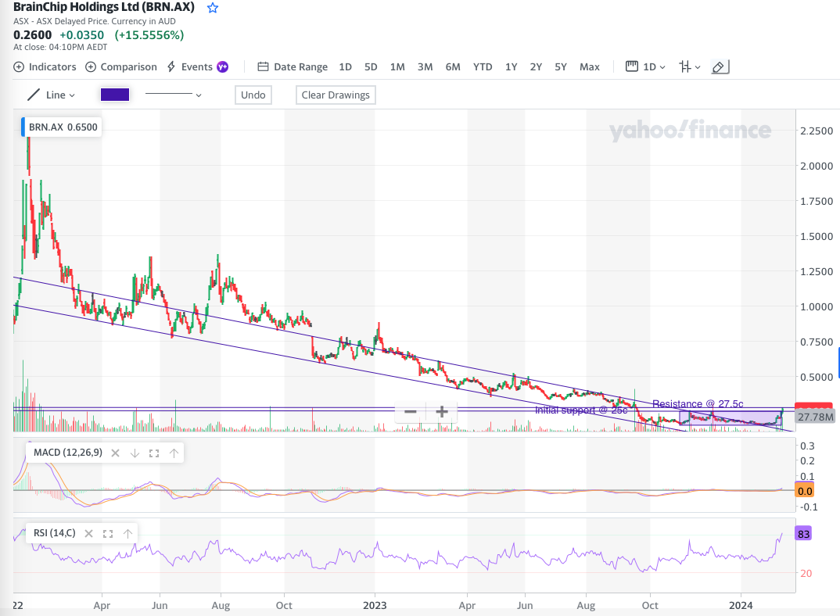Select the YTD time range
840x616 pixels.
[483, 67]
